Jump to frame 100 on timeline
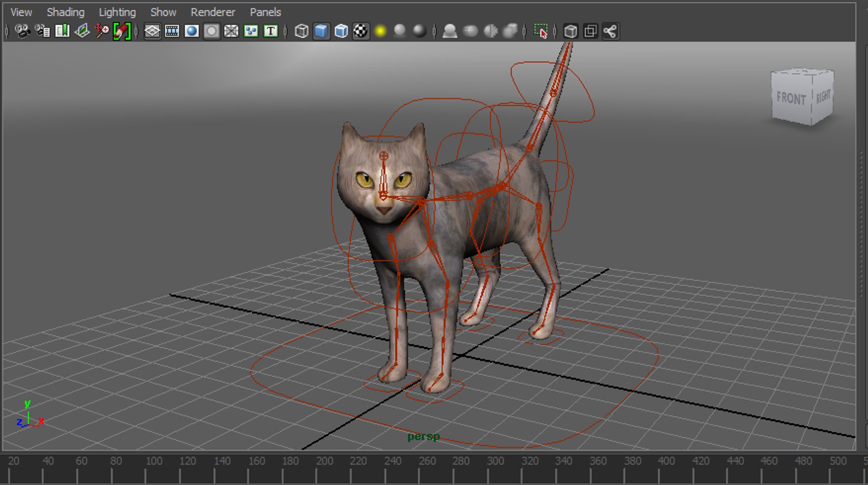 [154, 461]
